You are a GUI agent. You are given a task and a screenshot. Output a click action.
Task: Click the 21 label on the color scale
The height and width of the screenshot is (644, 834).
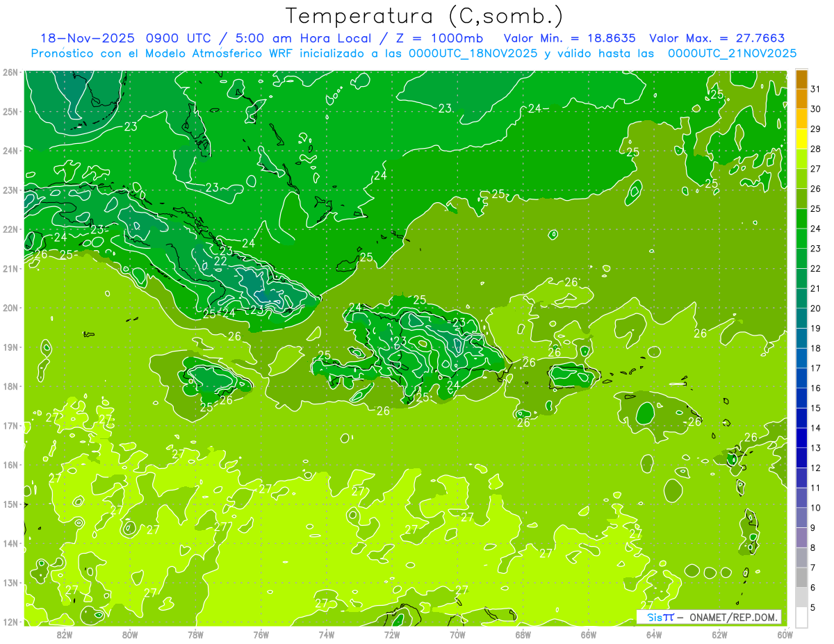pos(815,288)
